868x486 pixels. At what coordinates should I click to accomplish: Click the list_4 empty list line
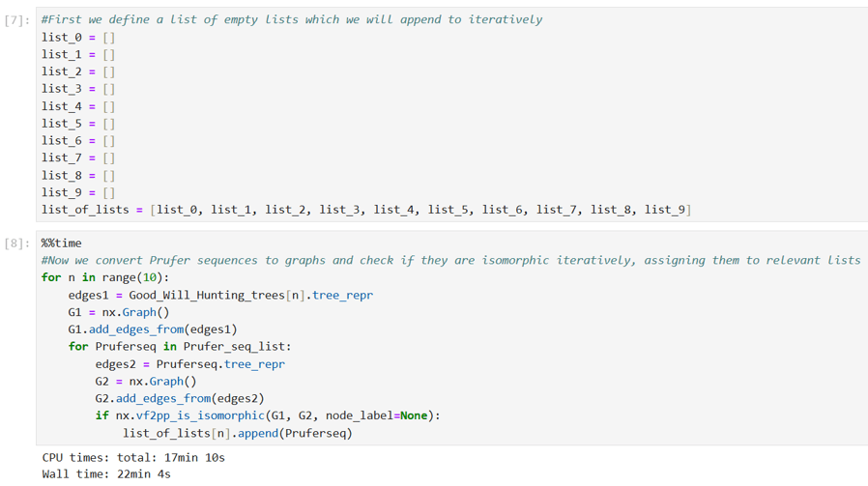pos(77,106)
